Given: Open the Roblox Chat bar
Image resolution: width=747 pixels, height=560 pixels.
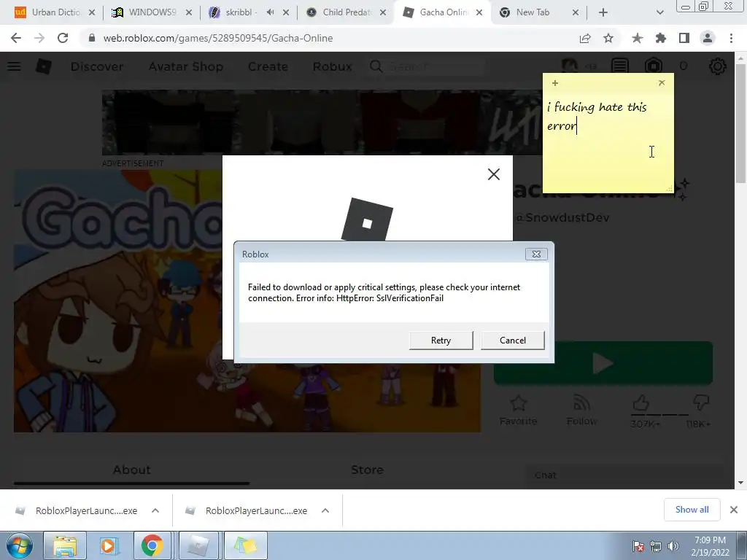Looking at the screenshot, I should tap(624, 475).
